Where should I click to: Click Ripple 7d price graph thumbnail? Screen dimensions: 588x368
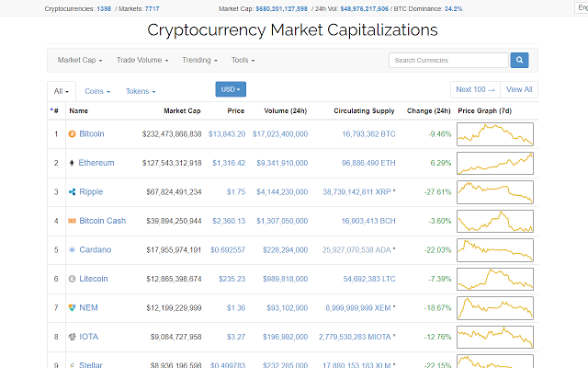click(495, 192)
